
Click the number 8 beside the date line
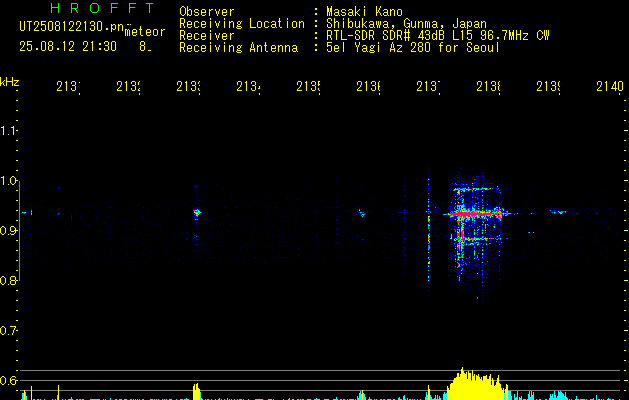click(x=144, y=47)
